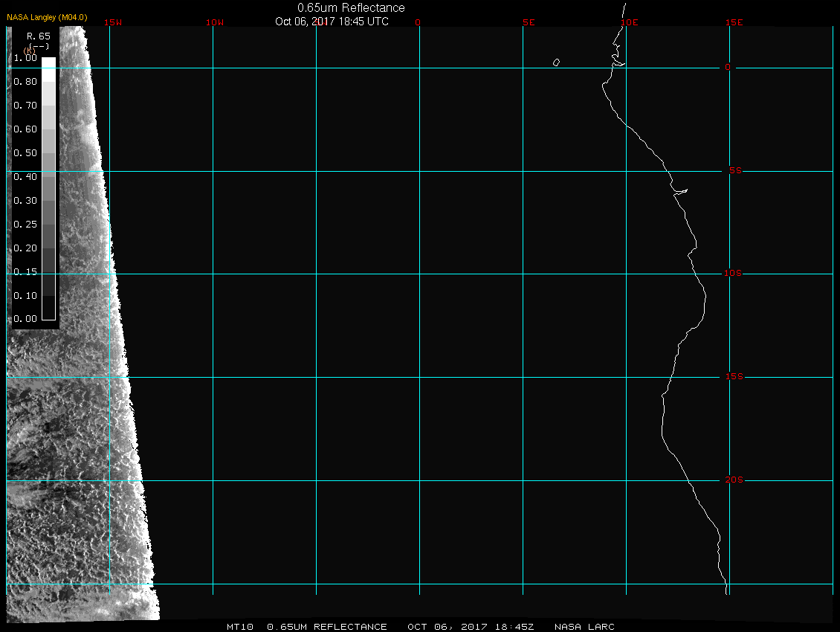Click the 0.50 level on the reflectance colorbar
The width and height of the screenshot is (840, 632).
[25, 153]
